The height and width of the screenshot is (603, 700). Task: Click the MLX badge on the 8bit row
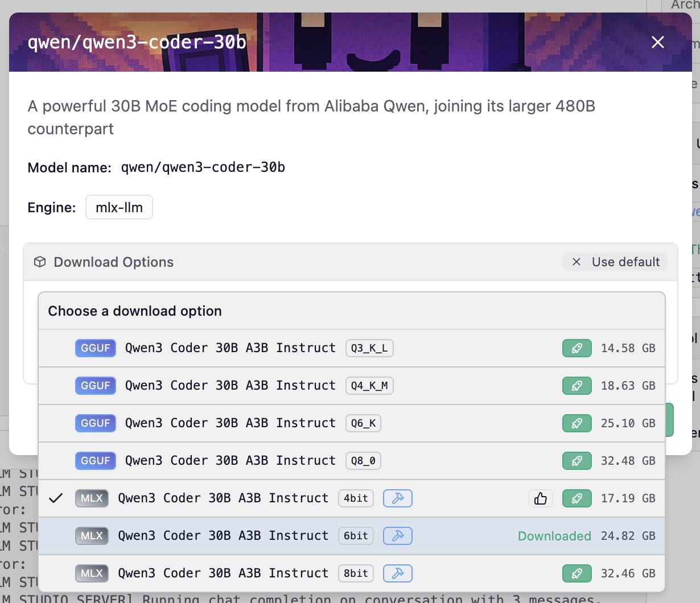tap(92, 573)
